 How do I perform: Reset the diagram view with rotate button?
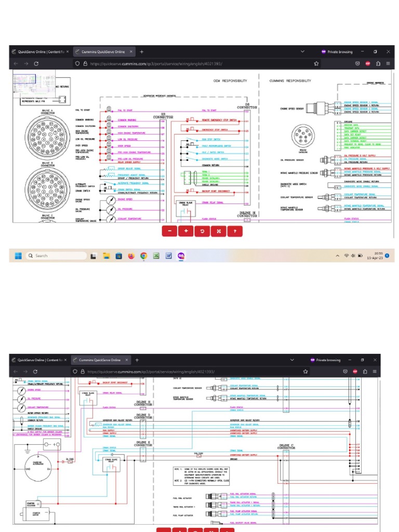coord(203,231)
